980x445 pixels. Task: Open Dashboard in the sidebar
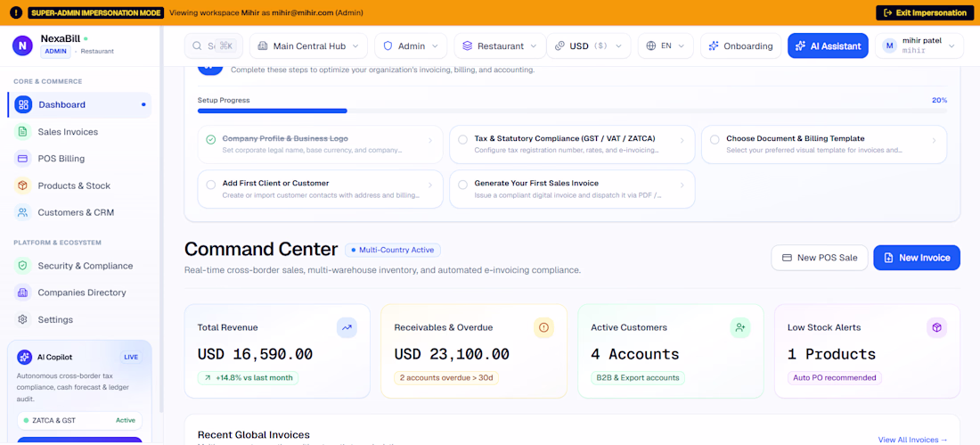(x=79, y=104)
